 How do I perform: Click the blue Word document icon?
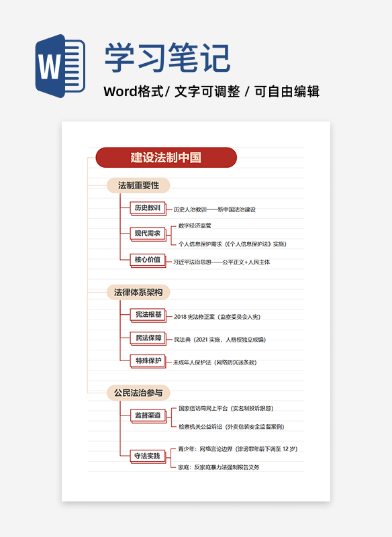point(60,66)
